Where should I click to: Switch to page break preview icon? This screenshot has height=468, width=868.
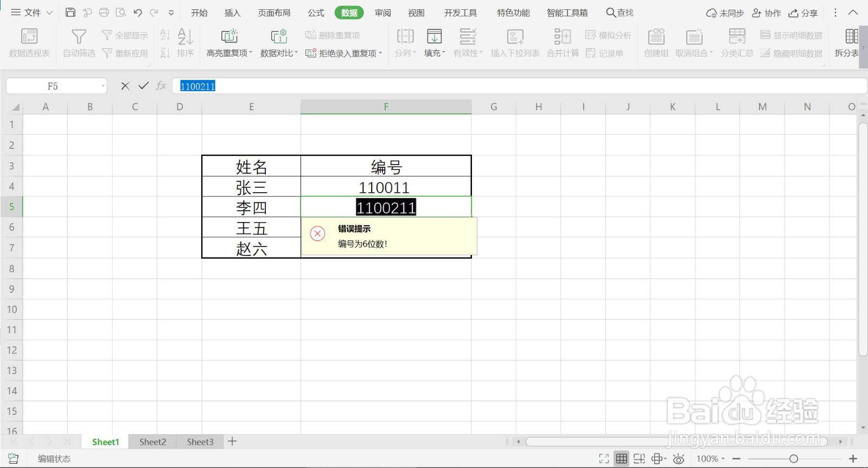(640, 459)
